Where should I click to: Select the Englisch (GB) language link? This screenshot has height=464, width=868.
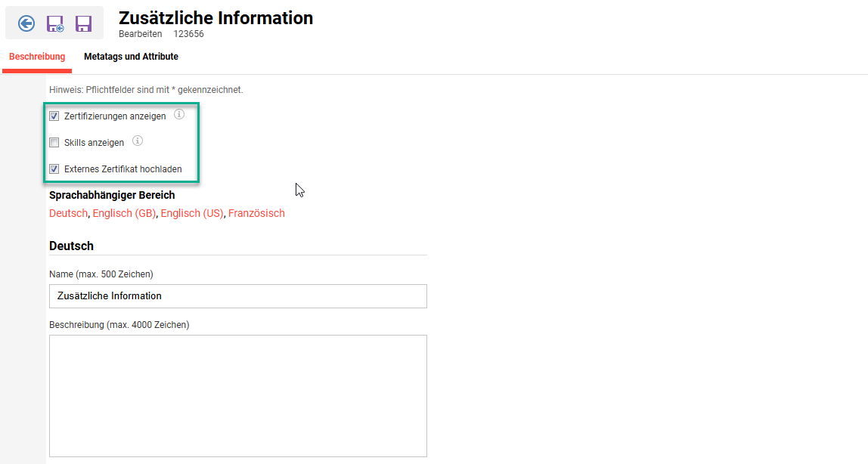click(x=124, y=213)
